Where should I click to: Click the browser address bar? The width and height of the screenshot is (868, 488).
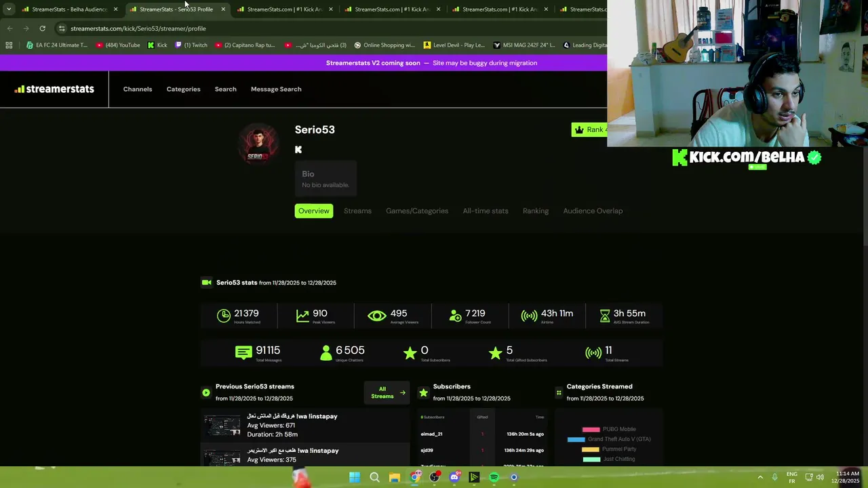click(325, 28)
